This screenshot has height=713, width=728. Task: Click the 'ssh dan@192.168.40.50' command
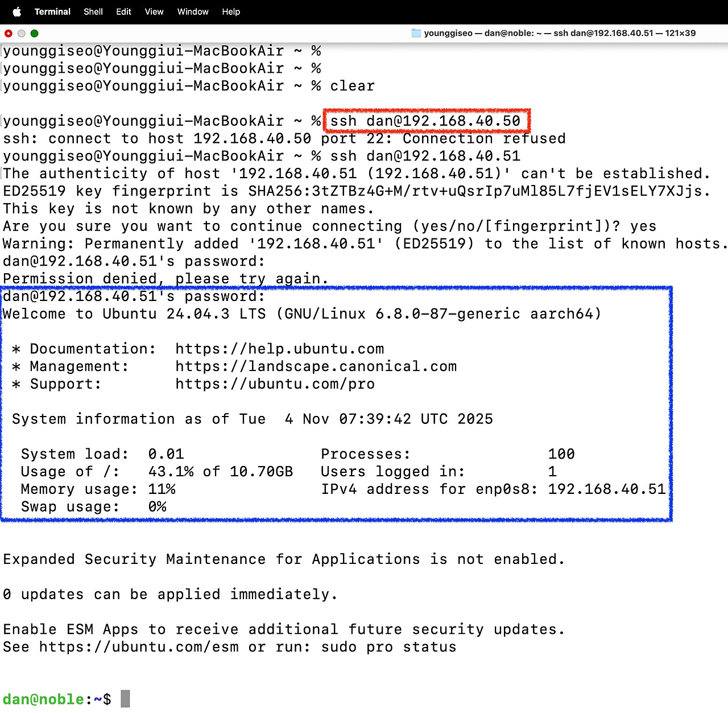(425, 121)
